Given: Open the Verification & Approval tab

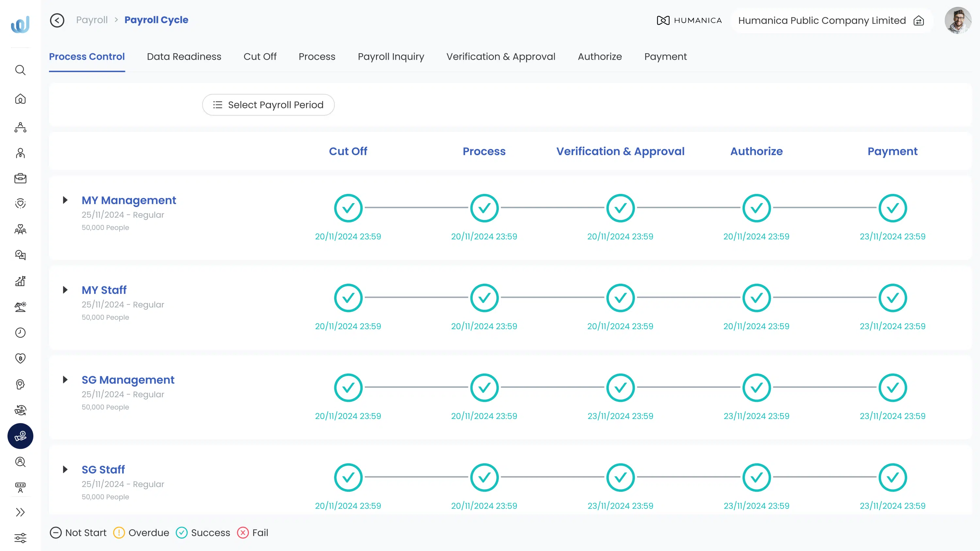Looking at the screenshot, I should pos(501,56).
